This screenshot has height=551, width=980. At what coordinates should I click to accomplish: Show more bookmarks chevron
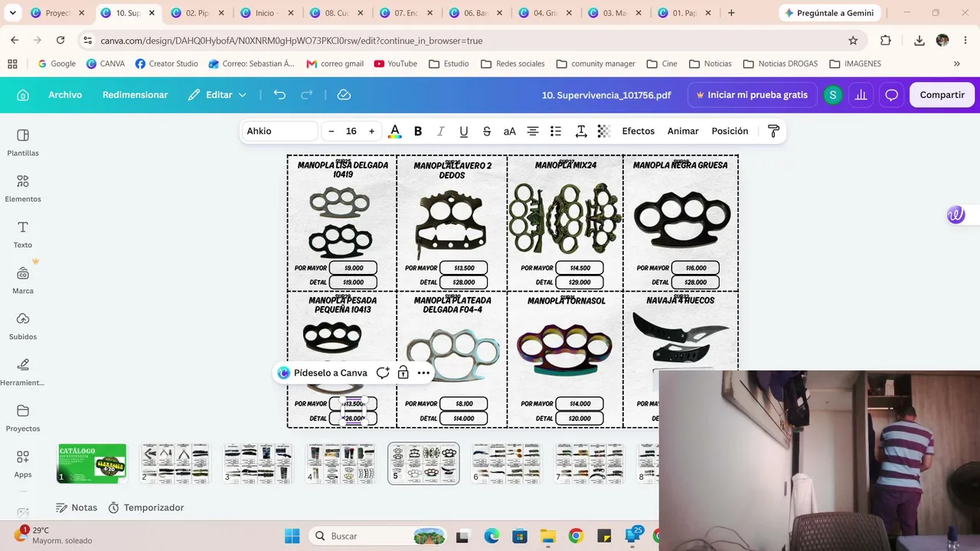point(956,64)
